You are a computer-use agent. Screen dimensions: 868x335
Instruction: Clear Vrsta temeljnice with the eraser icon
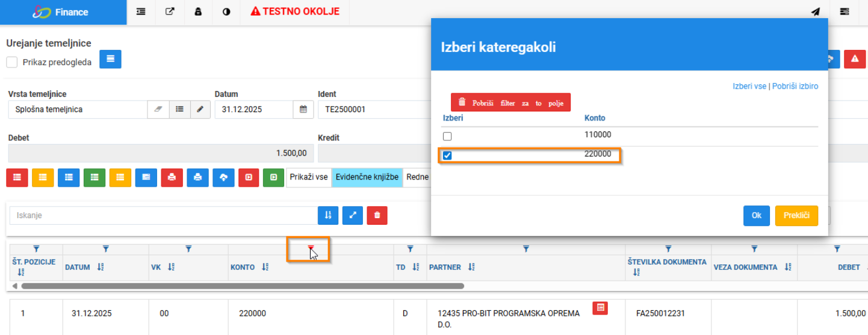click(x=158, y=110)
